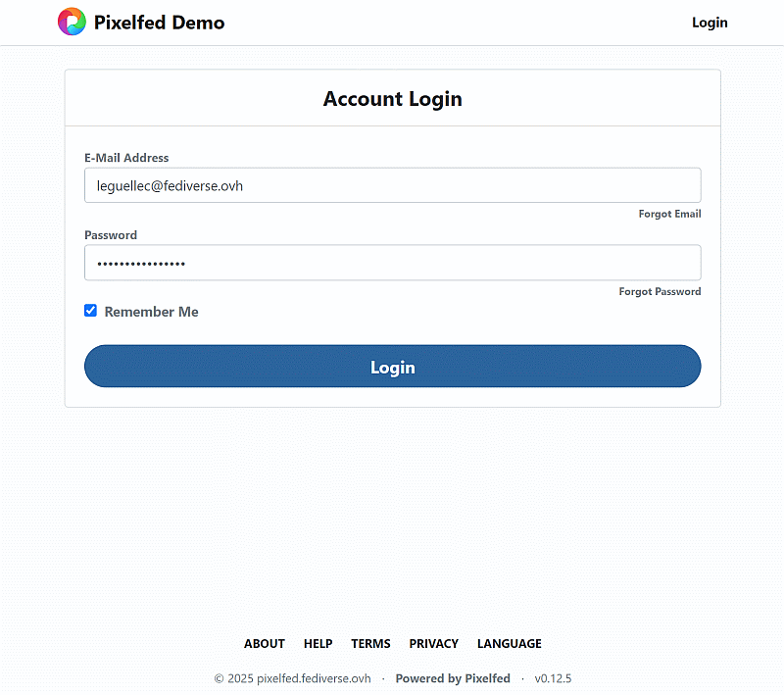Click the Remember Me label text
The width and height of the screenshot is (784, 695).
pyautogui.click(x=151, y=312)
